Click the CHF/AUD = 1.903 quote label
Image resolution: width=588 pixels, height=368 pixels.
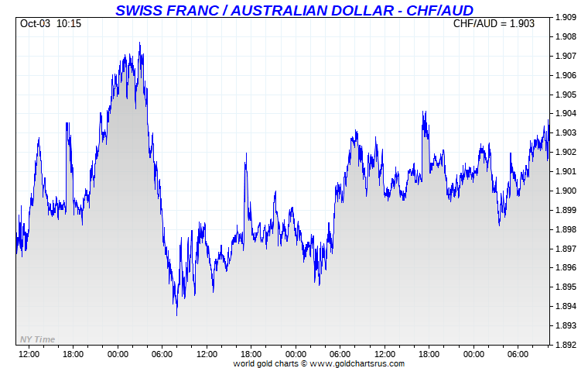(494, 24)
